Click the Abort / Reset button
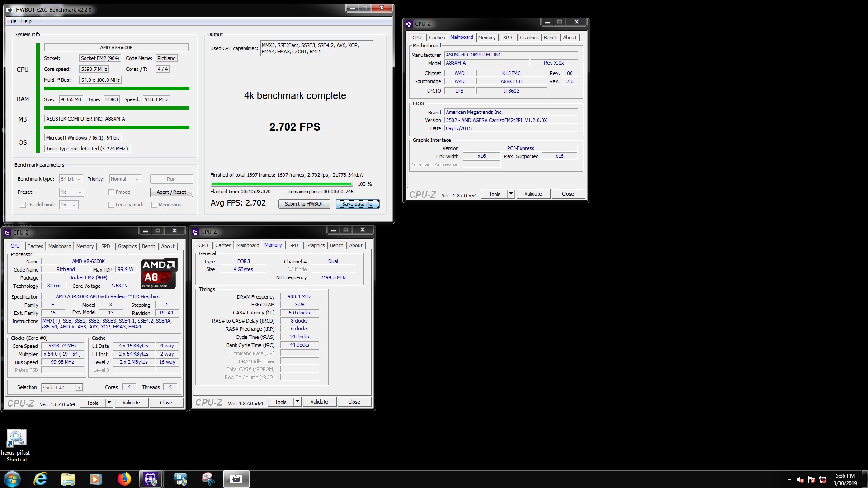The width and height of the screenshot is (868, 488). (171, 192)
